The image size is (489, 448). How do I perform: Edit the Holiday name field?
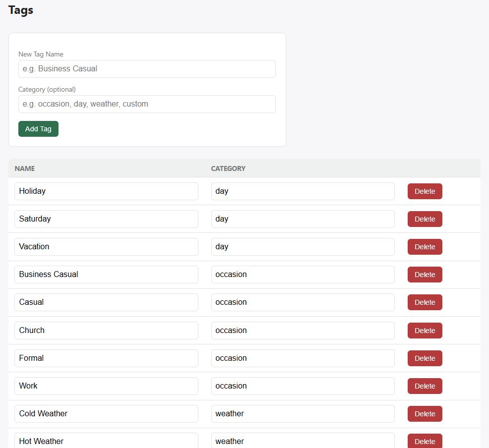click(x=106, y=191)
